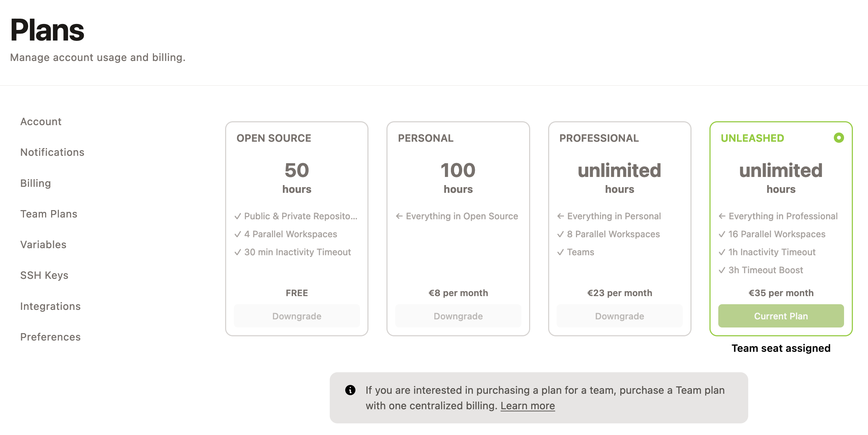Open the Account settings section
Viewport: 868px width, 435px height.
coord(41,121)
